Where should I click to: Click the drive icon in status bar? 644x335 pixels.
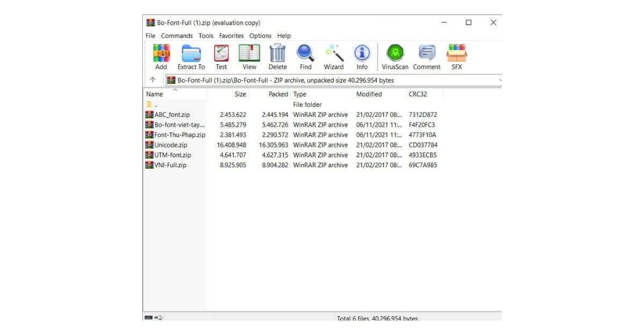[x=149, y=318]
